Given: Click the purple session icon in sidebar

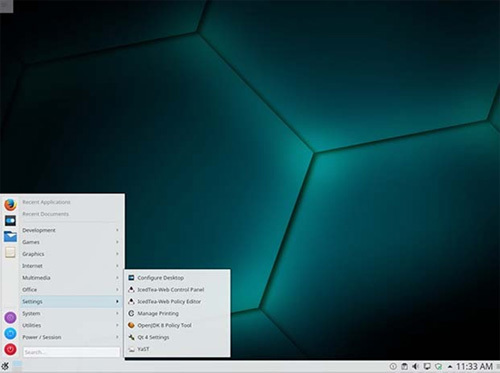Looking at the screenshot, I should [x=10, y=317].
